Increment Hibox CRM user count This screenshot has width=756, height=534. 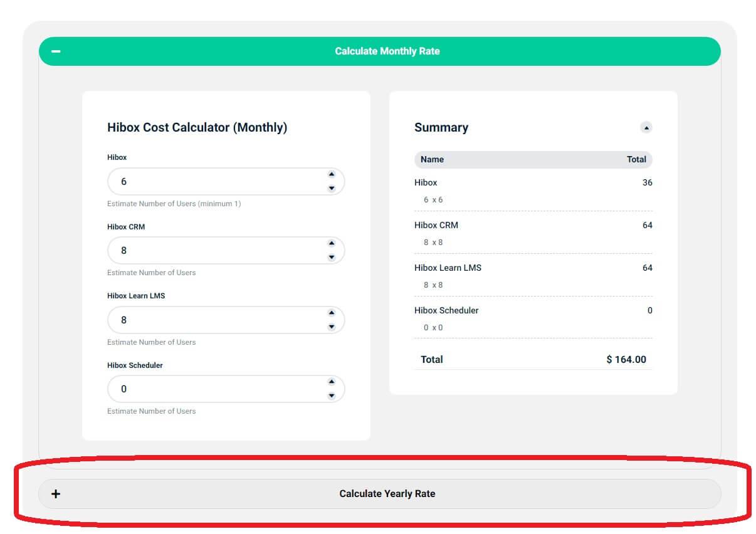(332, 243)
